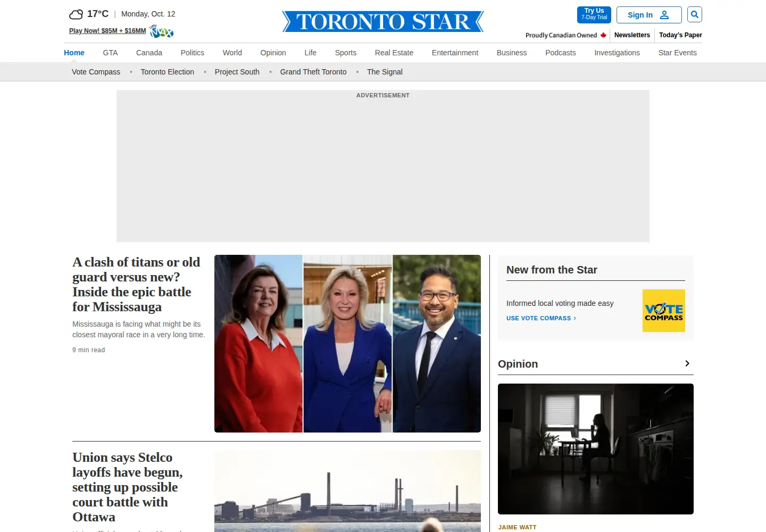Open the Canada section

tap(149, 53)
